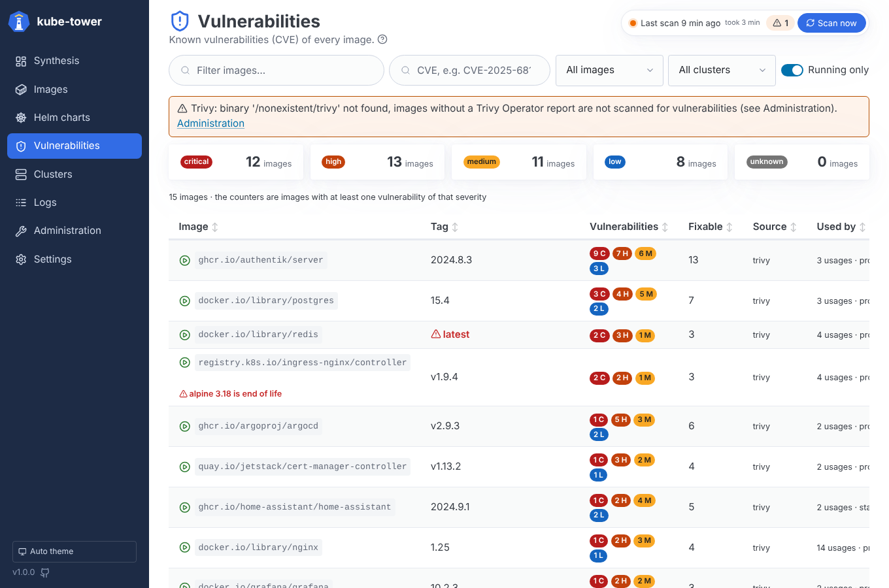Click the running status icon for authentik/server
Viewport: 889px width, 588px height.
pos(185,261)
